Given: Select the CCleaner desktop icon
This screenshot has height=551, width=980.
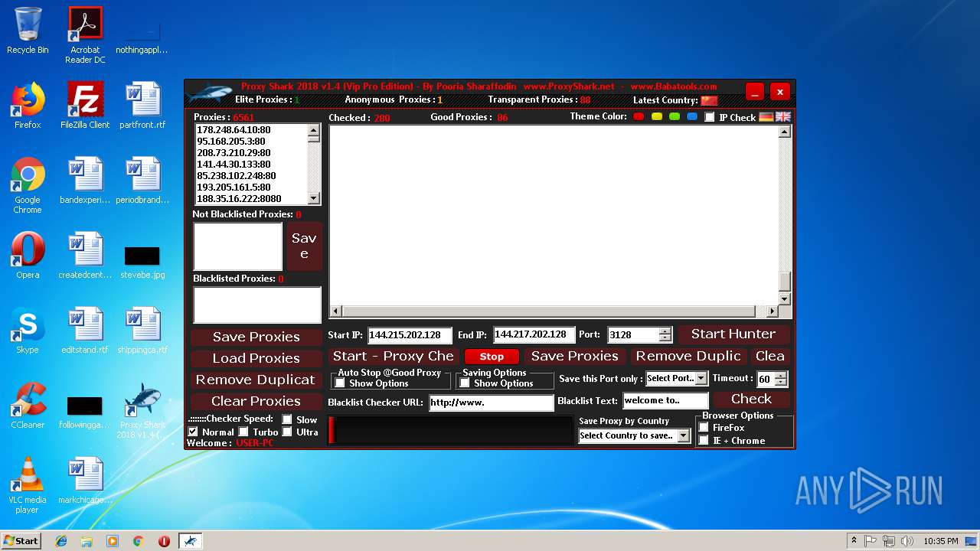Looking at the screenshot, I should (28, 406).
